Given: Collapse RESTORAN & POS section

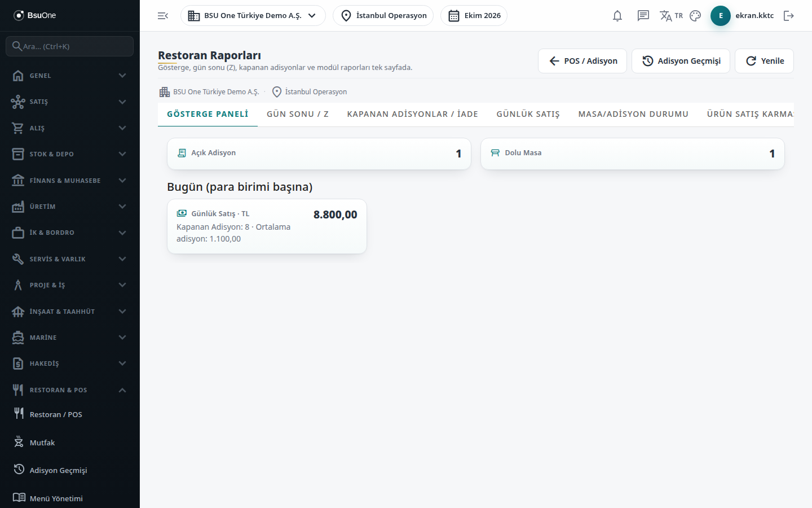Looking at the screenshot, I should [x=70, y=390].
